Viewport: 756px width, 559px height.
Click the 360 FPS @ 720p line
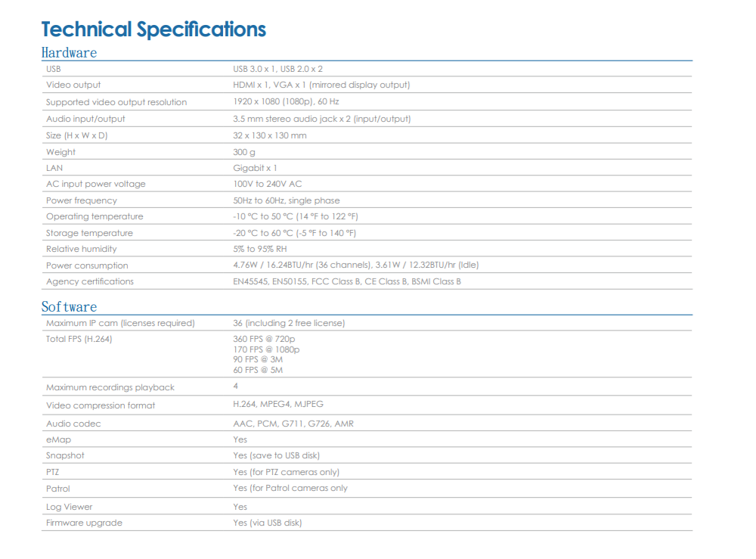(264, 340)
